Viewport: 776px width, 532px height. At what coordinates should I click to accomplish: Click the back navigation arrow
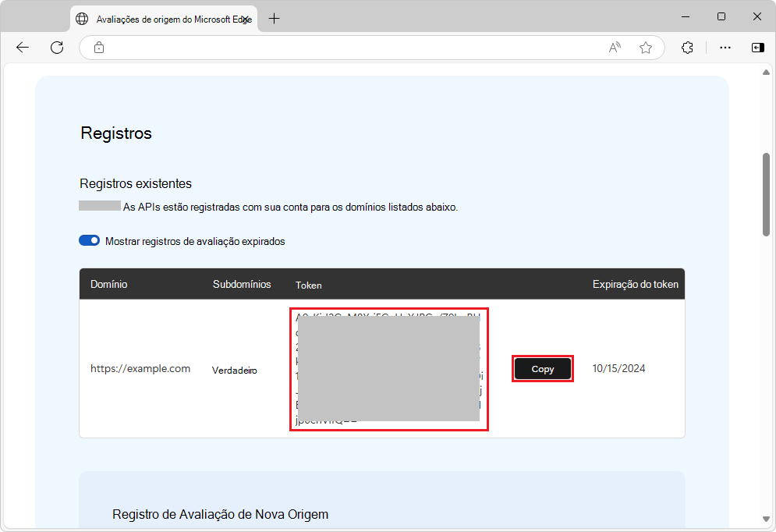[22, 48]
